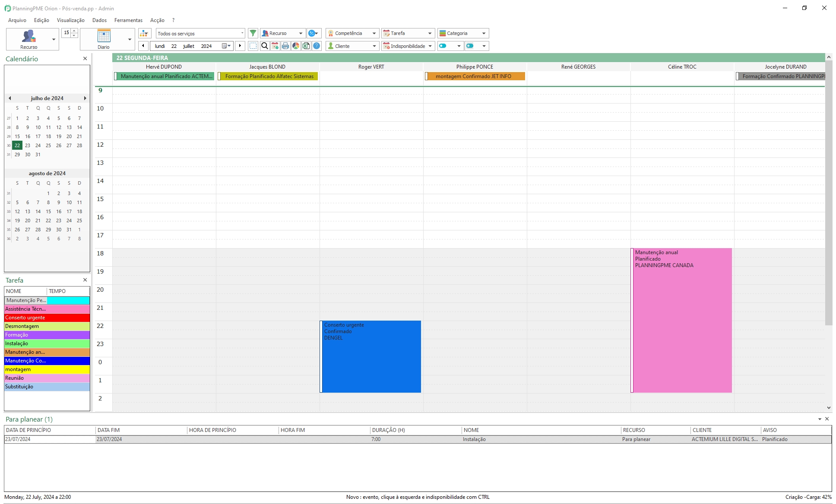Open the Competência filter dropdown

352,33
